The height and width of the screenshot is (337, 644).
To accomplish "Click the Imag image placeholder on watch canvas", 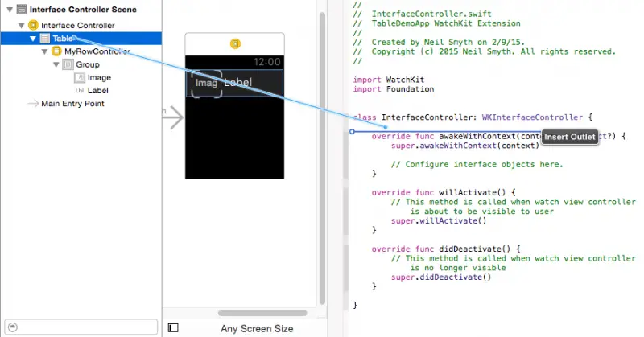I will 206,84.
